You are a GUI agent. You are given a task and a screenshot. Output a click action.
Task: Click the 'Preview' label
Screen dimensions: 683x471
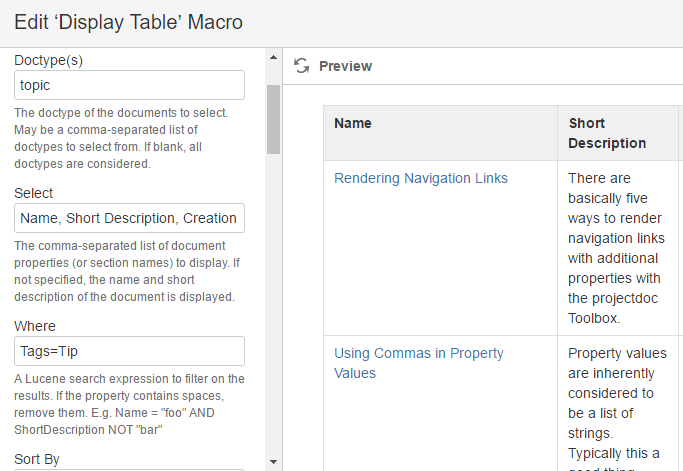click(x=345, y=66)
